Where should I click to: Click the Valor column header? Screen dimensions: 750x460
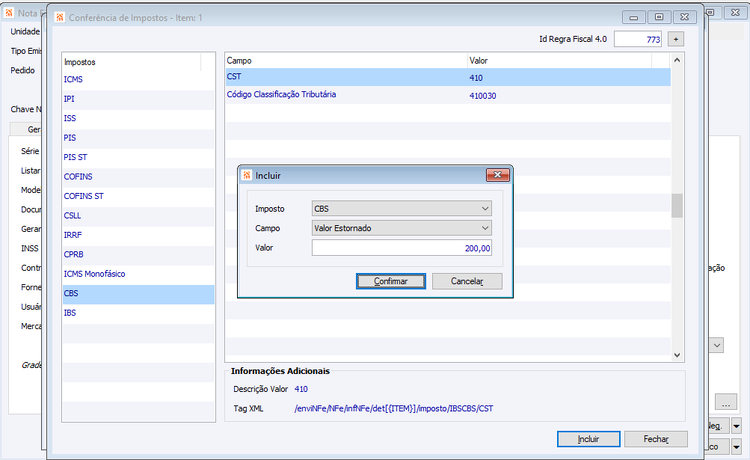tap(559, 61)
